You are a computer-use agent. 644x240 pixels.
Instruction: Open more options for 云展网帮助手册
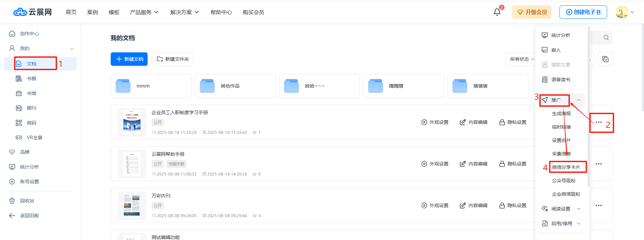click(598, 164)
